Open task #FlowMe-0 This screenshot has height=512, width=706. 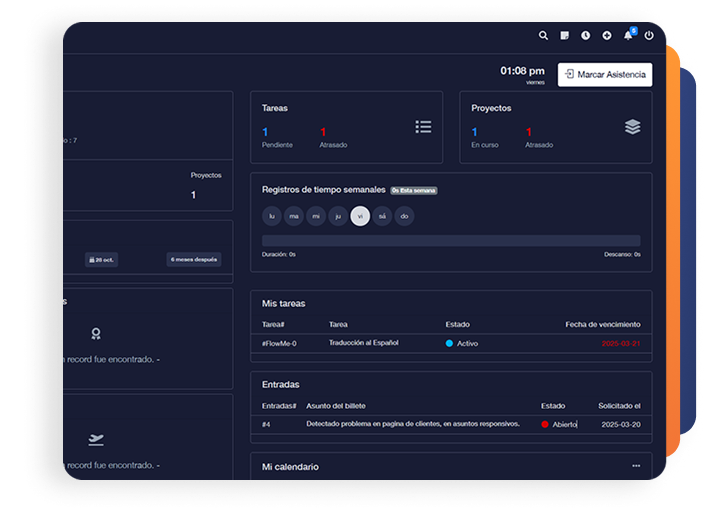(279, 344)
